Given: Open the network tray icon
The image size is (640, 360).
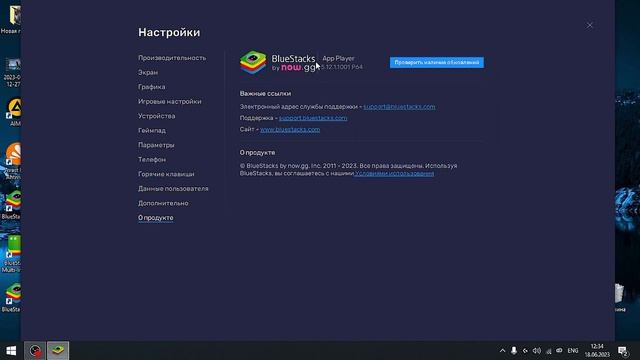Looking at the screenshot, I should coord(549,351).
